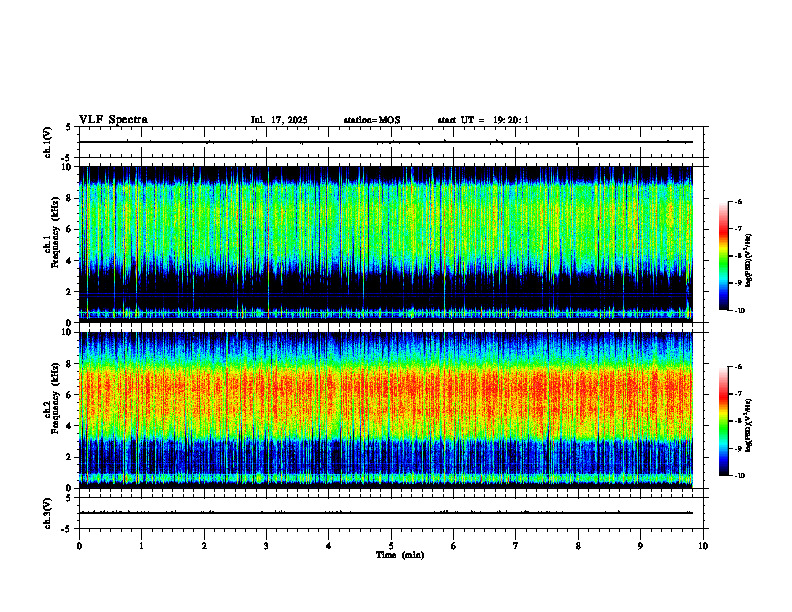This screenshot has width=792, height=612.
Task: Click ch.2 frequency tick label '6'
Action: click(x=70, y=395)
